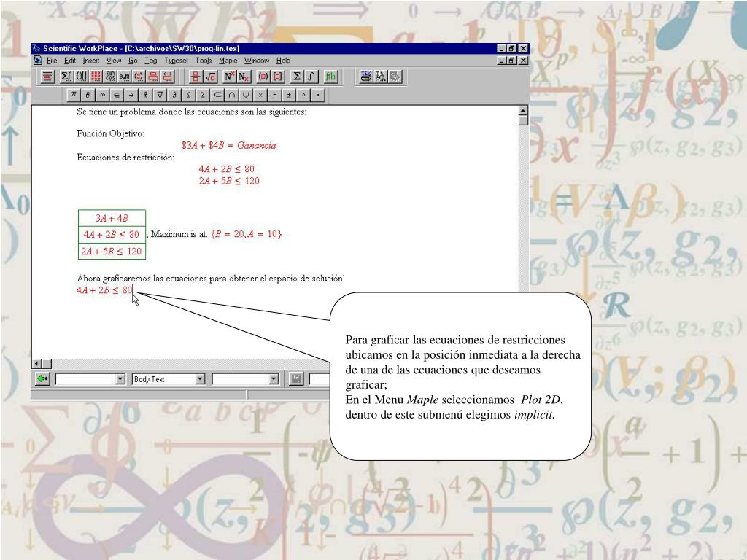Open the View menu

pos(113,61)
